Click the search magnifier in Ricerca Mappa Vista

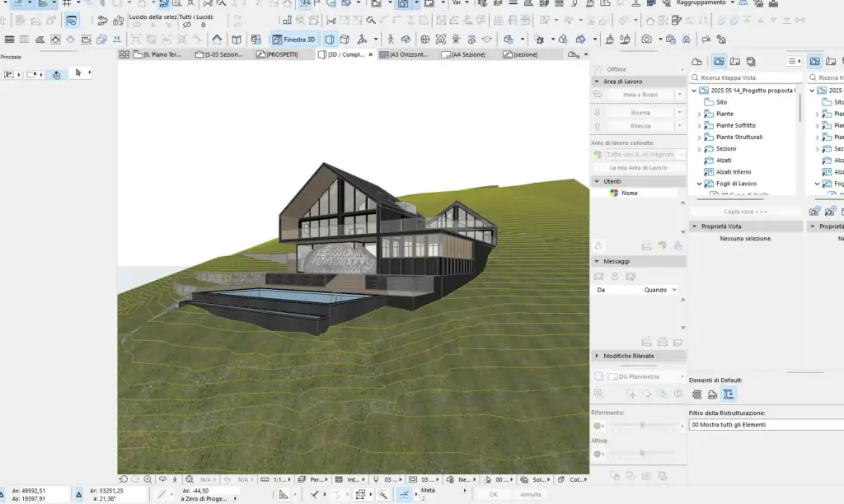tap(695, 77)
